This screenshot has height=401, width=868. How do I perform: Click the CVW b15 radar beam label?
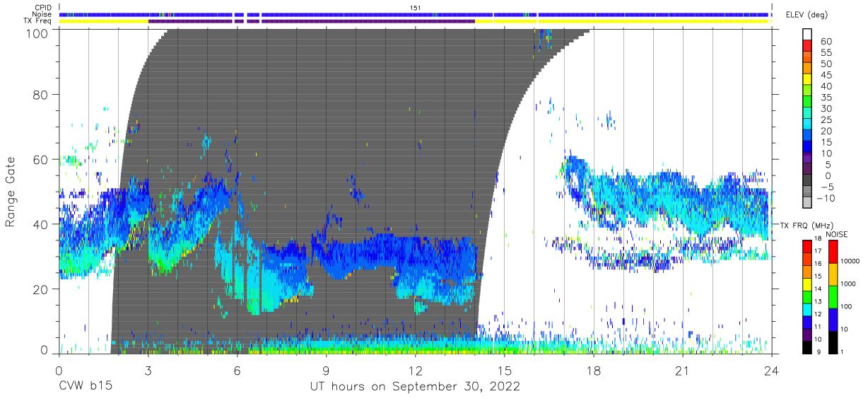pyautogui.click(x=86, y=387)
